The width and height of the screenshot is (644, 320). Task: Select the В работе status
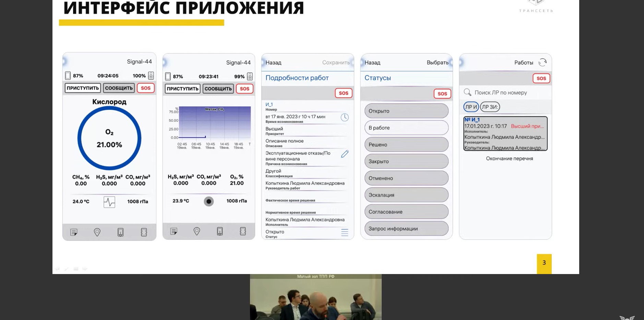(406, 128)
